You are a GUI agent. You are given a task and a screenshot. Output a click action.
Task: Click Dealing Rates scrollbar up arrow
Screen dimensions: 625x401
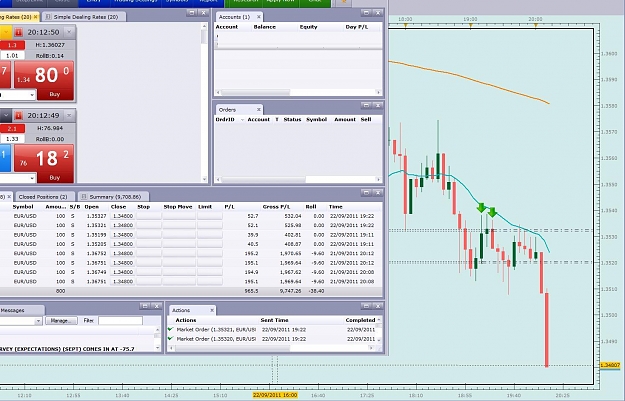click(204, 26)
